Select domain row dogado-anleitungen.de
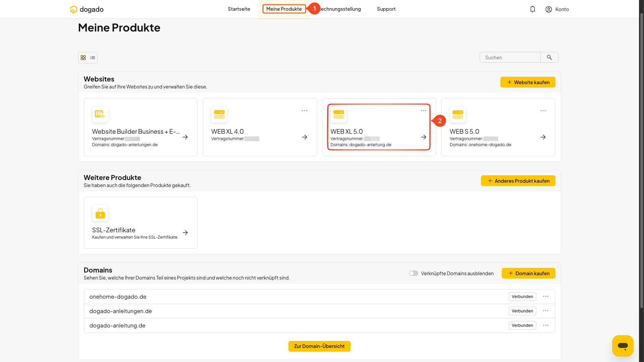The height and width of the screenshot is (362, 644). pyautogui.click(x=319, y=311)
